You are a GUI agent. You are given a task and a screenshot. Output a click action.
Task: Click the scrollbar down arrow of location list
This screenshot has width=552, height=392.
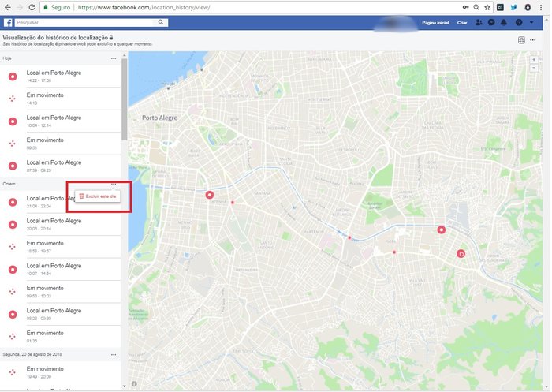[125, 386]
